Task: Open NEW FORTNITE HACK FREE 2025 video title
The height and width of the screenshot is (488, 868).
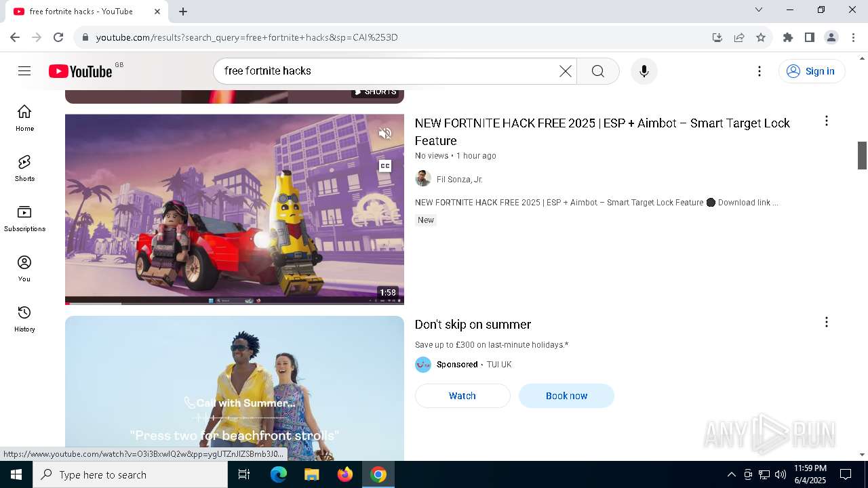Action: (602, 131)
